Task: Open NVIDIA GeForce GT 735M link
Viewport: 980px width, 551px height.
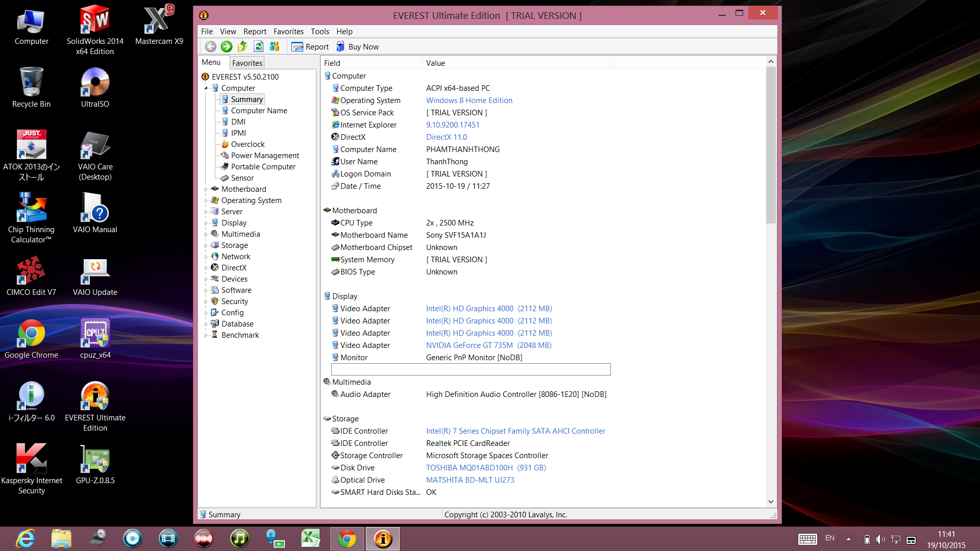Action: tap(489, 345)
